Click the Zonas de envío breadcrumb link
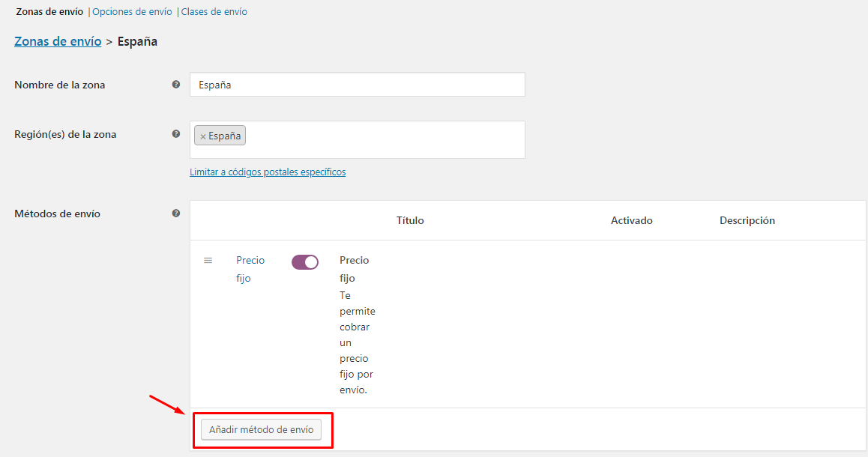This screenshot has width=868, height=457. 58,42
